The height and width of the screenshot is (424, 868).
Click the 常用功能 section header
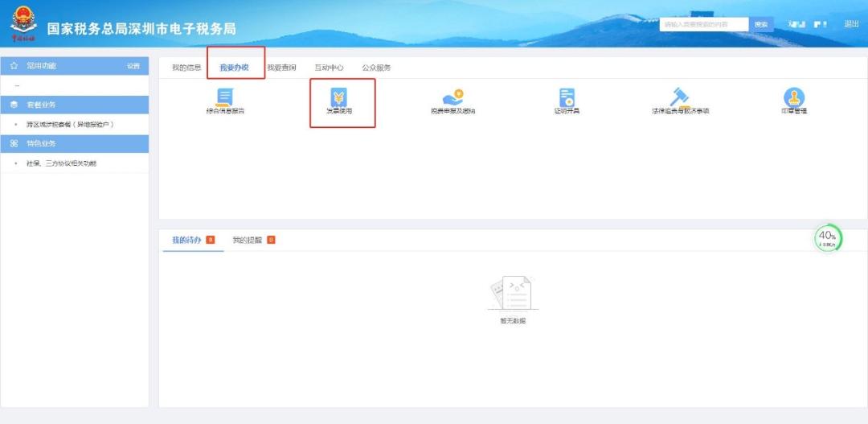[x=75, y=66]
